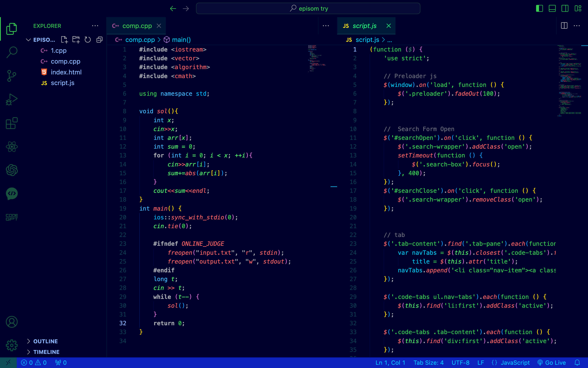The image size is (588, 368).
Task: Click New File icon in Explorer
Action: pos(64,40)
